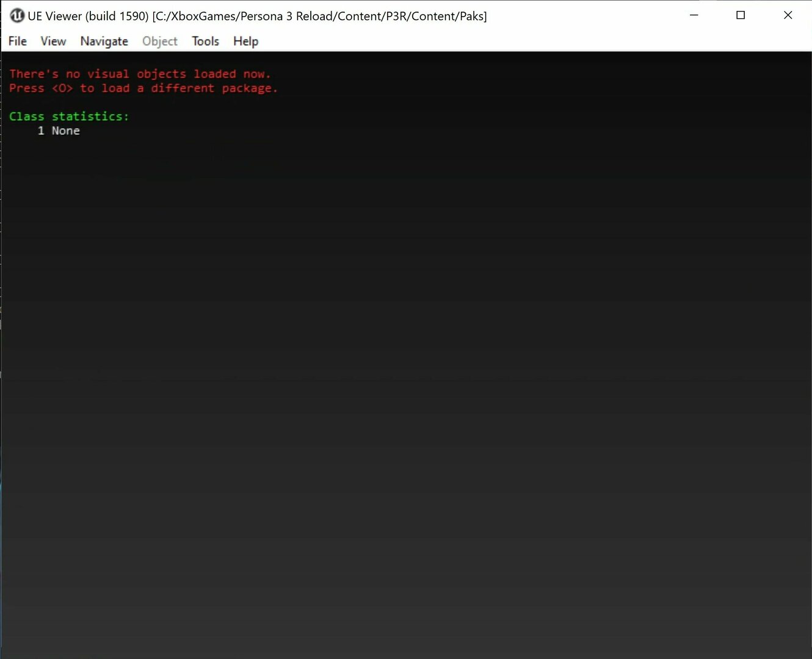Select the green "Class statistics:" heading

69,116
